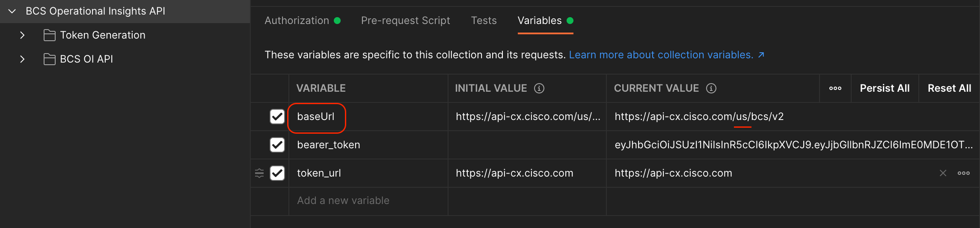Viewport: 980px width, 228px height.
Task: Click the token_url row drag handle icon
Action: click(259, 173)
